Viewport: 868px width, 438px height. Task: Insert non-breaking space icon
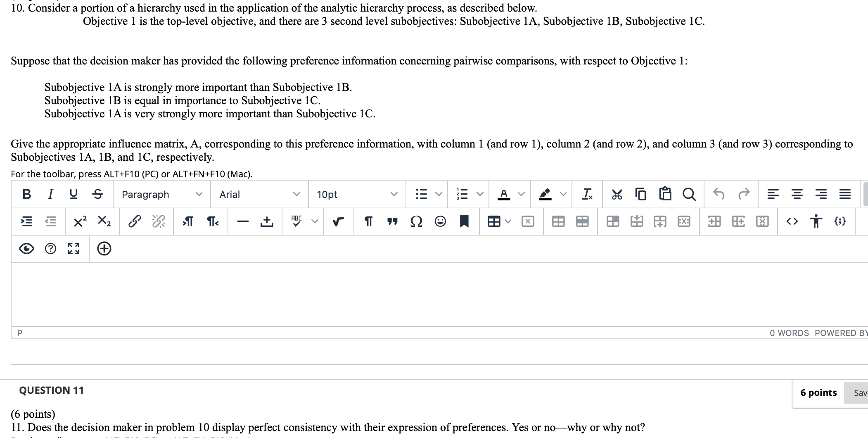point(267,222)
